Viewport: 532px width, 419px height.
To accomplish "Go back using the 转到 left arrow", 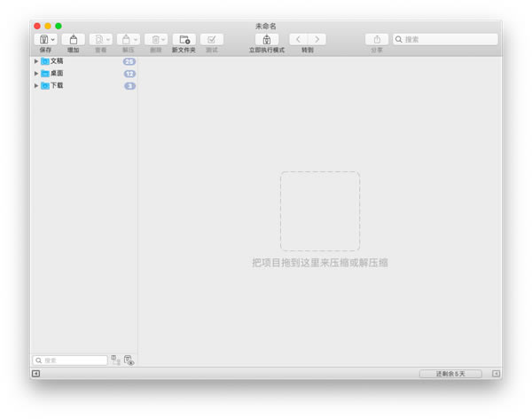I will [x=298, y=39].
